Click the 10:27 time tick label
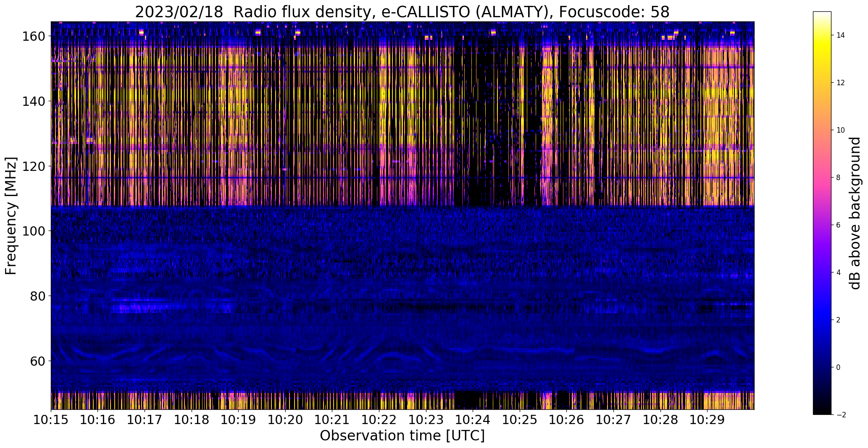Image resolution: width=868 pixels, height=448 pixels. click(x=613, y=420)
